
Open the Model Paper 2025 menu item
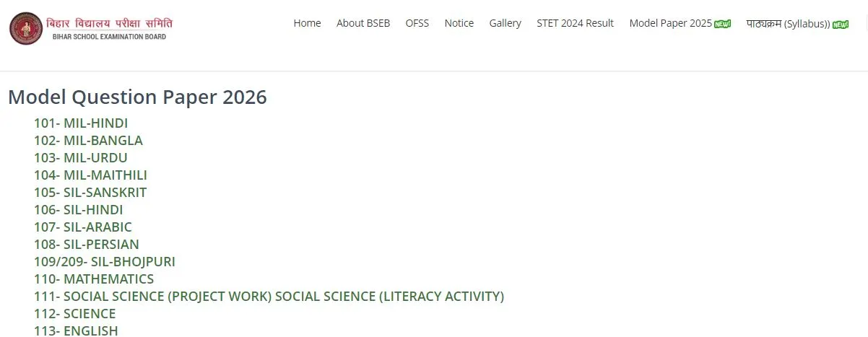click(x=670, y=23)
